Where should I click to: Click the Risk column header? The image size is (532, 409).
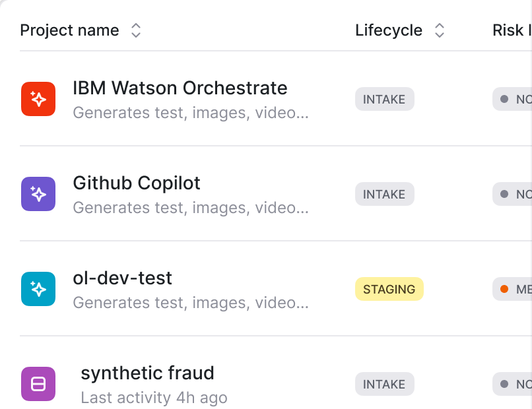coord(512,30)
